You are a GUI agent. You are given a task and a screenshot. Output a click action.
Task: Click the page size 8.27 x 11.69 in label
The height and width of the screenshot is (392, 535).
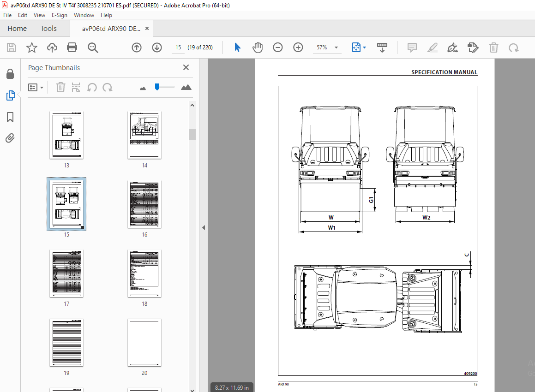coord(232,387)
